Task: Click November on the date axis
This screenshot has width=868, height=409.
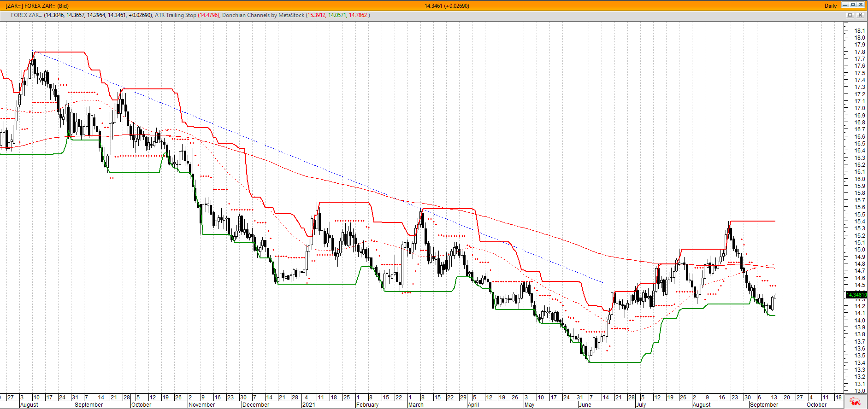Action: [201, 405]
